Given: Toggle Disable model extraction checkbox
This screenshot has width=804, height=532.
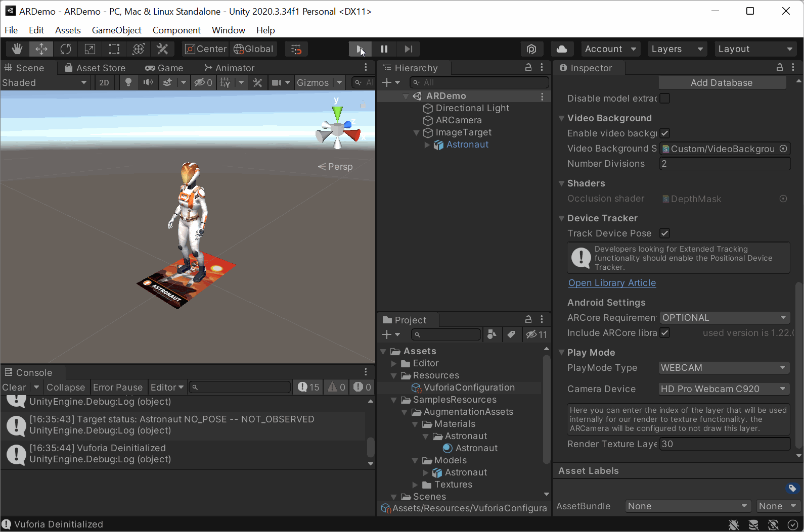Looking at the screenshot, I should [x=665, y=99].
